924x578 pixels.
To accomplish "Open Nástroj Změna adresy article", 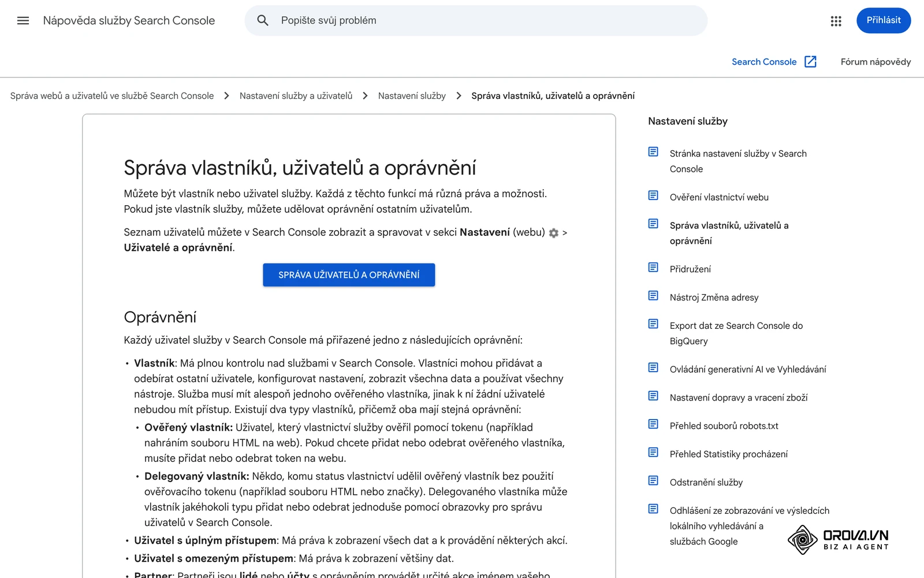I will (x=714, y=298).
